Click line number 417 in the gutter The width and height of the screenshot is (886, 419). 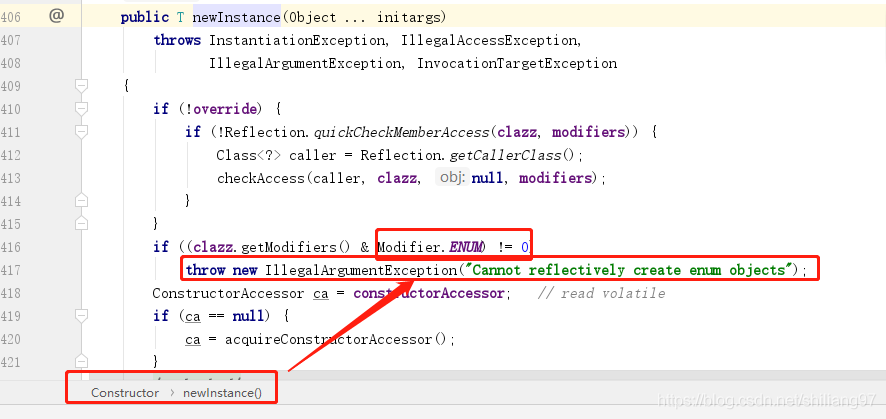pyautogui.click(x=11, y=270)
